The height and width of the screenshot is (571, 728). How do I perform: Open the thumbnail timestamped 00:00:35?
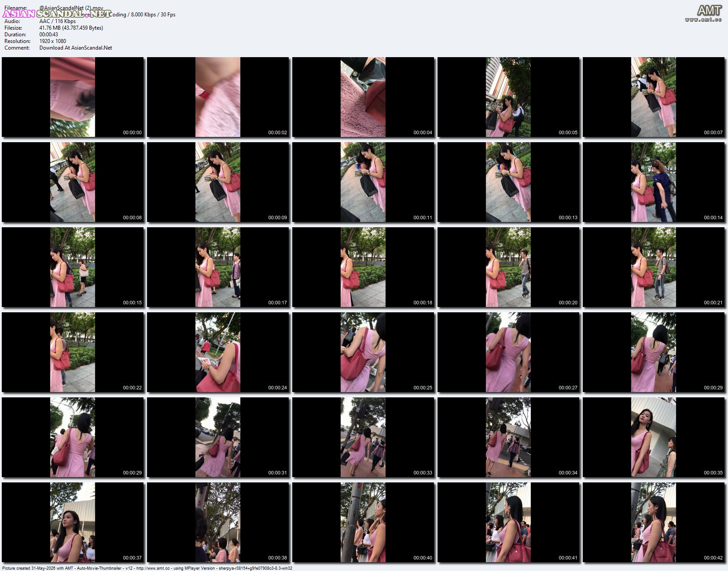click(x=654, y=437)
